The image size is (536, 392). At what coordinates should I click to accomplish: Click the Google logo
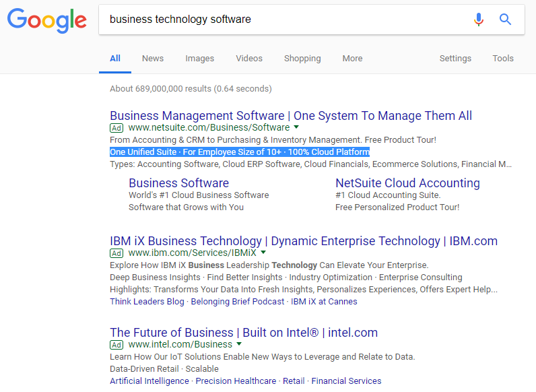point(46,20)
